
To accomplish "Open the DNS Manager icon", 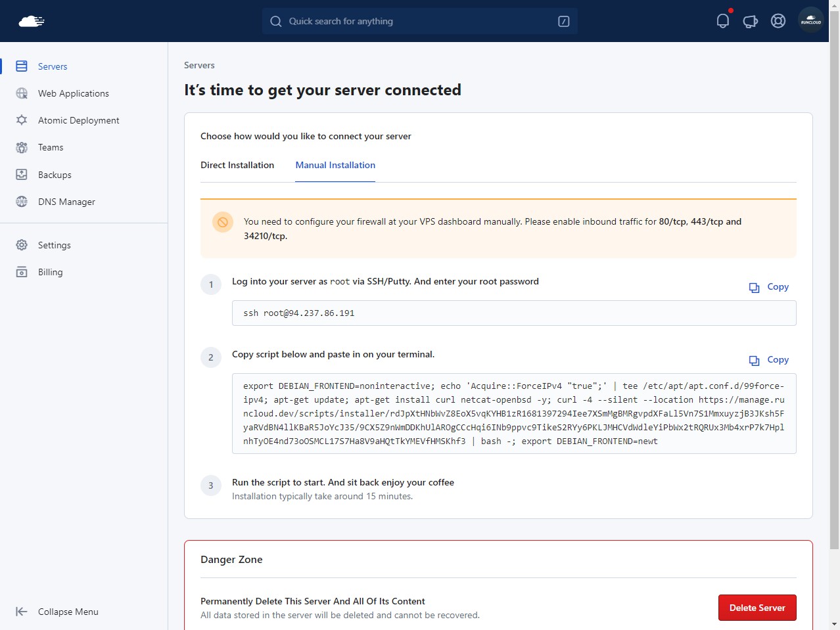I will tap(22, 202).
